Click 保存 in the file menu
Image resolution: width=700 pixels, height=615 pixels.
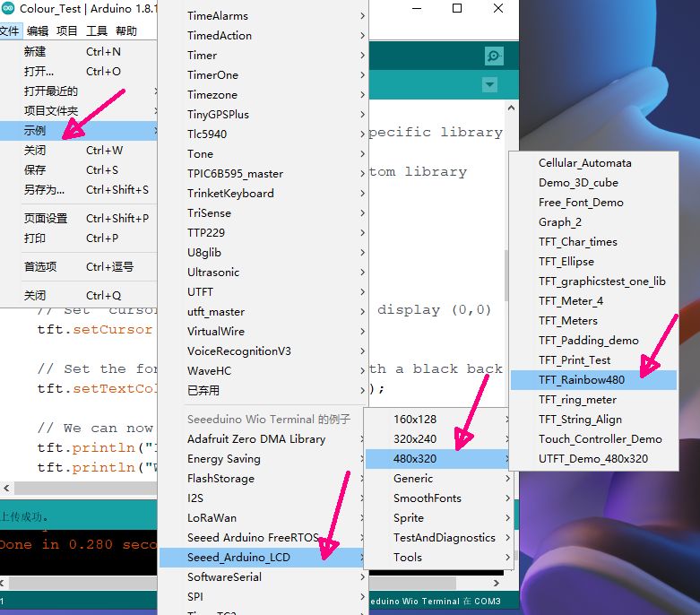point(79,169)
